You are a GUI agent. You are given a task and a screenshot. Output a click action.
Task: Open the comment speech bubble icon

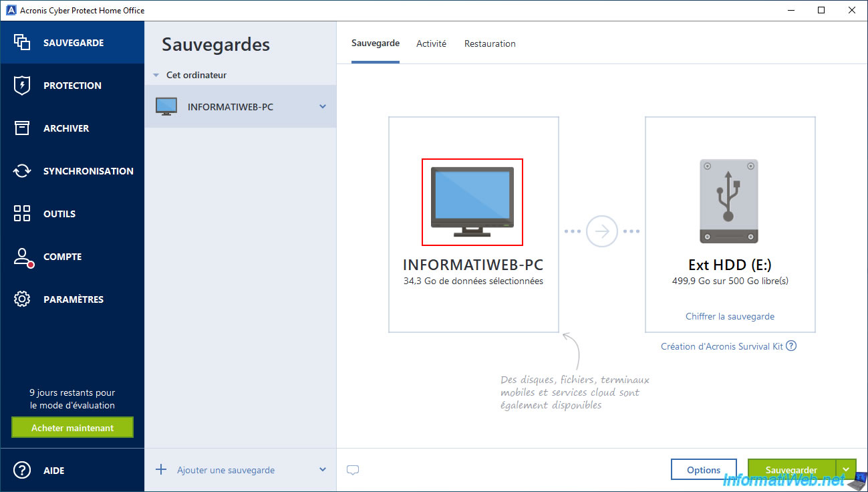point(353,470)
